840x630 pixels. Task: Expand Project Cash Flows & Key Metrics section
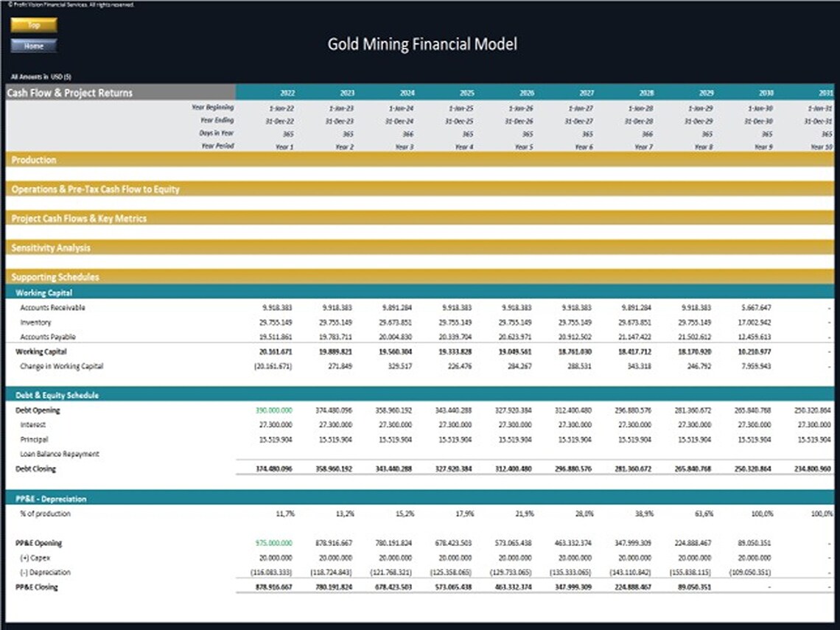click(419, 218)
